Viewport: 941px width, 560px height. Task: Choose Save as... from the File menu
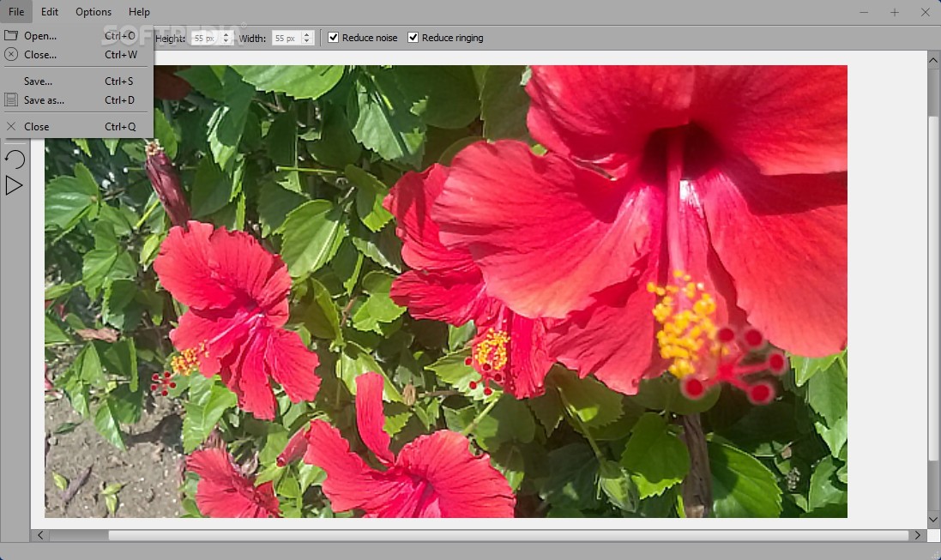coord(76,100)
